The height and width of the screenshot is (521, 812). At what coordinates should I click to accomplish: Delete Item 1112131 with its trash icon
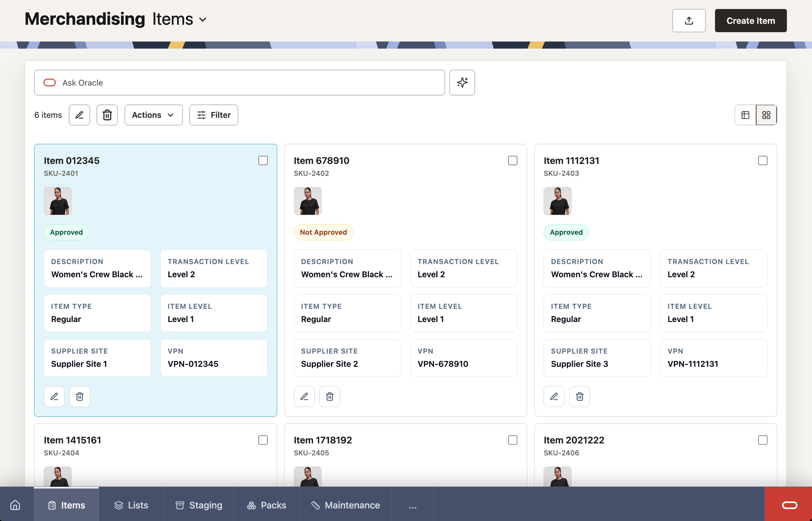coord(579,396)
